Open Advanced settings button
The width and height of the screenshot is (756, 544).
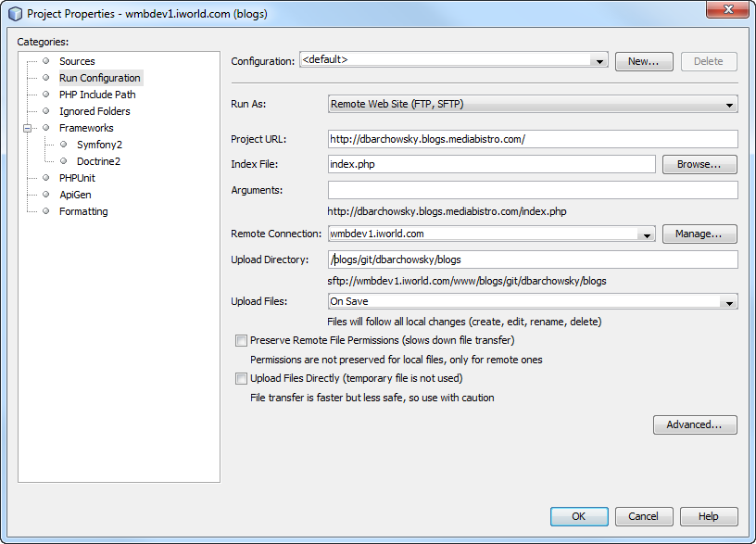(695, 424)
